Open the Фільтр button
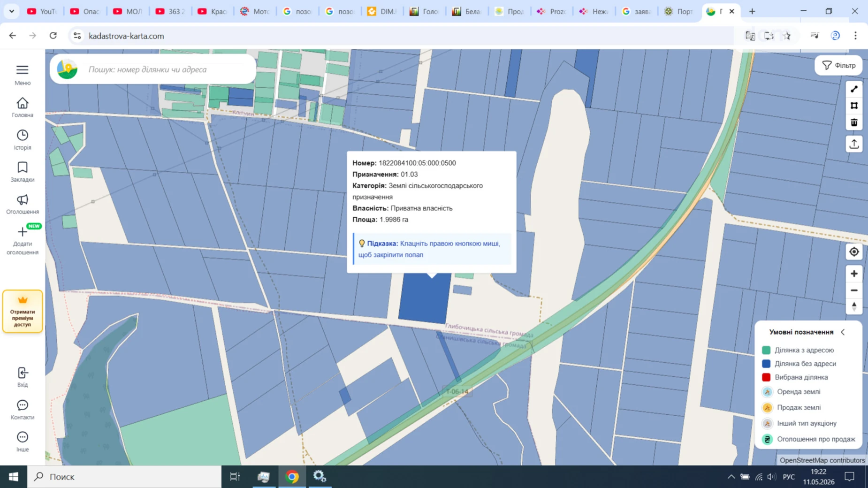This screenshot has width=868, height=488. [x=838, y=66]
